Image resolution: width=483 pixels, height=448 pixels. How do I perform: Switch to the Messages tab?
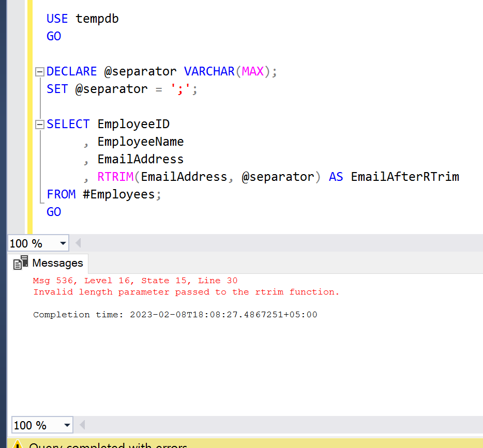(57, 263)
